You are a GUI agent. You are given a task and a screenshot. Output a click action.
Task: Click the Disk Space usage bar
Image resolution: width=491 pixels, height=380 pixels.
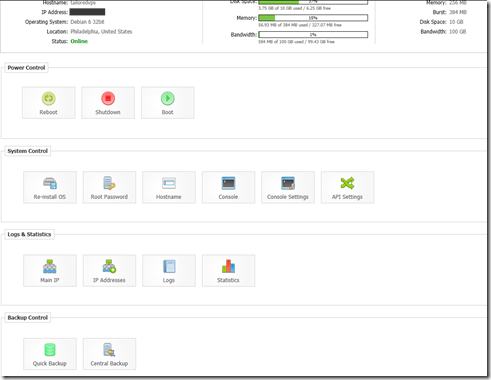[x=313, y=2]
